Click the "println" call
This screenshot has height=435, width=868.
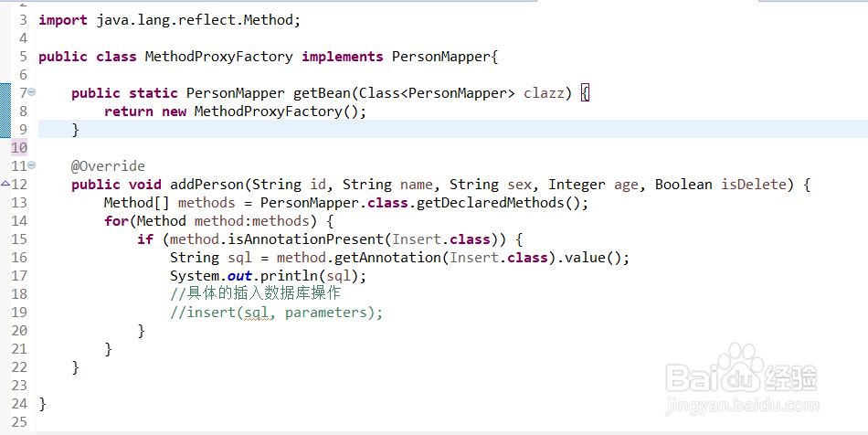pyautogui.click(x=289, y=276)
